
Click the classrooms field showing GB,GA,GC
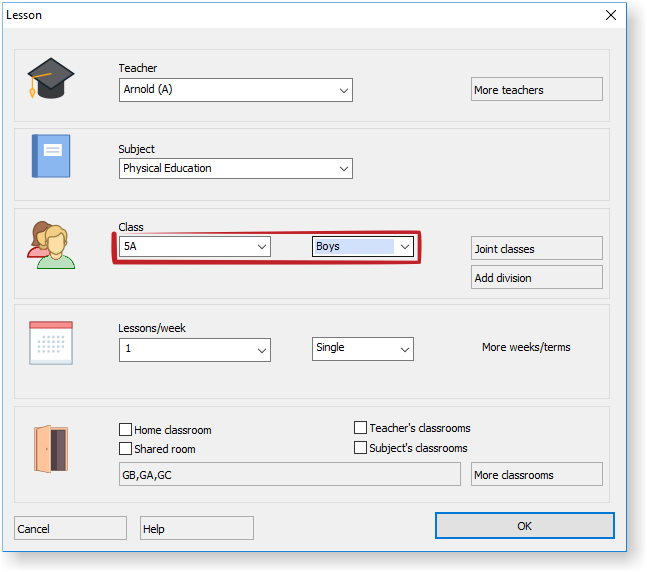coord(289,475)
